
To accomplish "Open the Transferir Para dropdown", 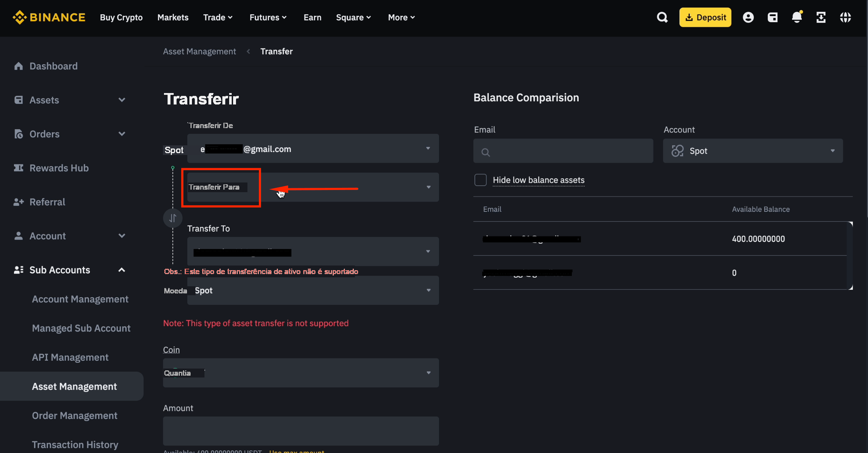I will point(313,187).
